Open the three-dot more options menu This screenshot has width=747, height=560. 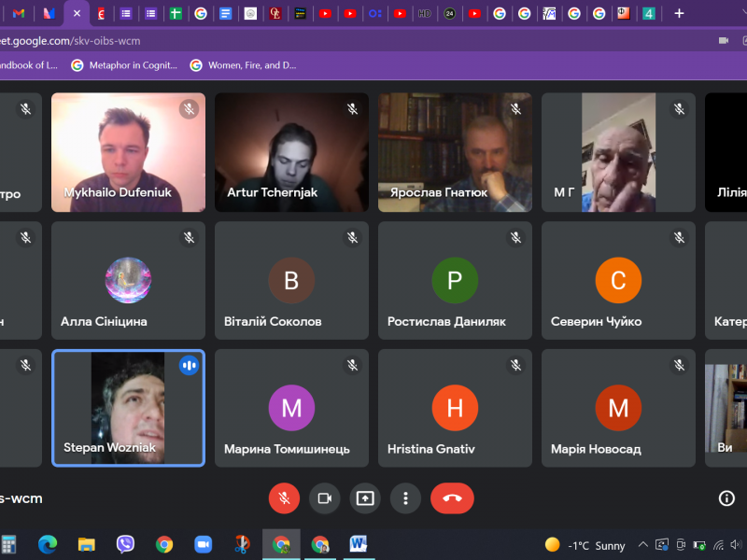tap(405, 498)
